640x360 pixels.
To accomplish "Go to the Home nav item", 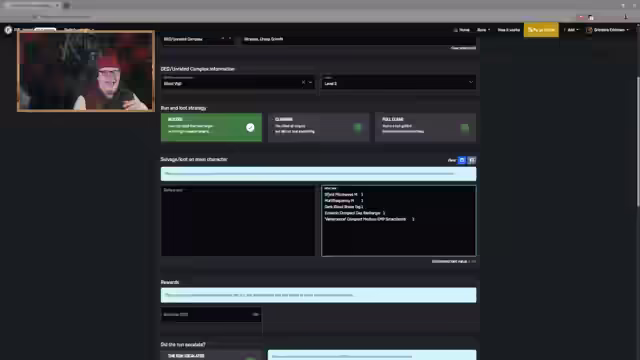I will click(462, 30).
